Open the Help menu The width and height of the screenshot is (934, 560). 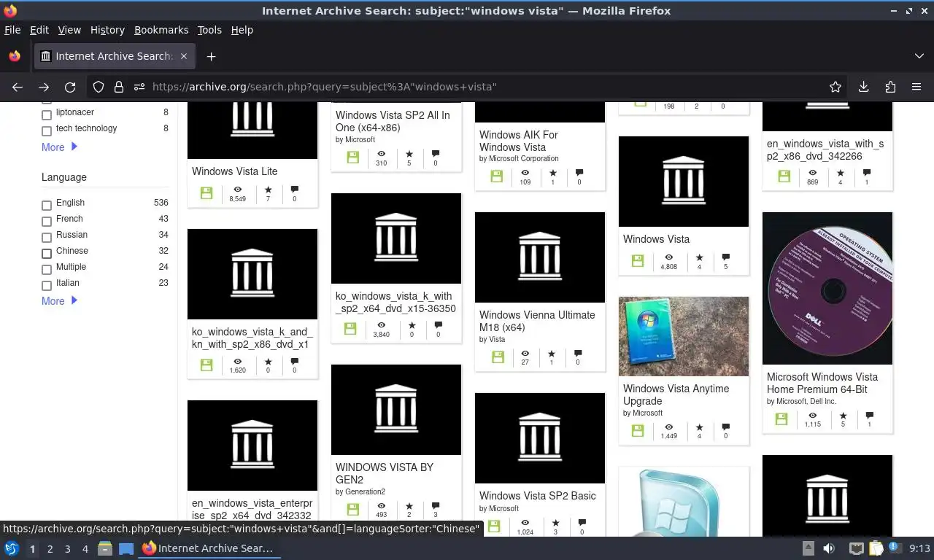[242, 30]
